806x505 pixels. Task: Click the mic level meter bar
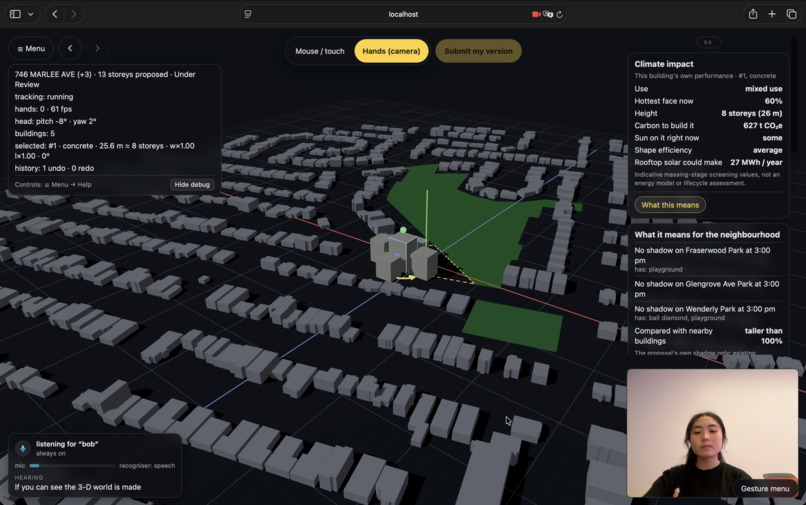click(72, 465)
